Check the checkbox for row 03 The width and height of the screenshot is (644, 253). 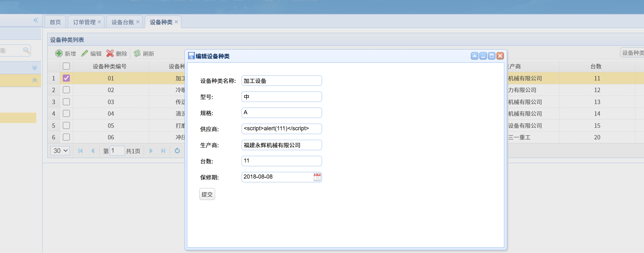pyautogui.click(x=66, y=102)
